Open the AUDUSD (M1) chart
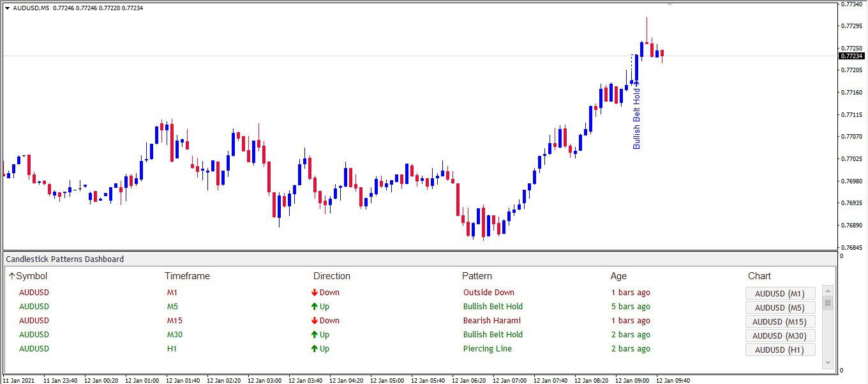The height and width of the screenshot is (384, 868). pos(780,293)
